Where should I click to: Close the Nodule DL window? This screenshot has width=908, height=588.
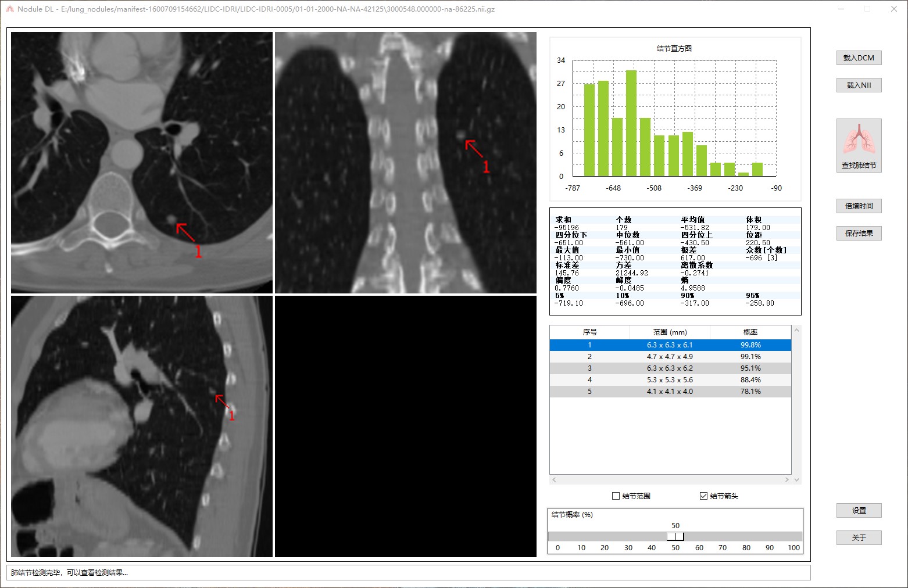point(894,9)
